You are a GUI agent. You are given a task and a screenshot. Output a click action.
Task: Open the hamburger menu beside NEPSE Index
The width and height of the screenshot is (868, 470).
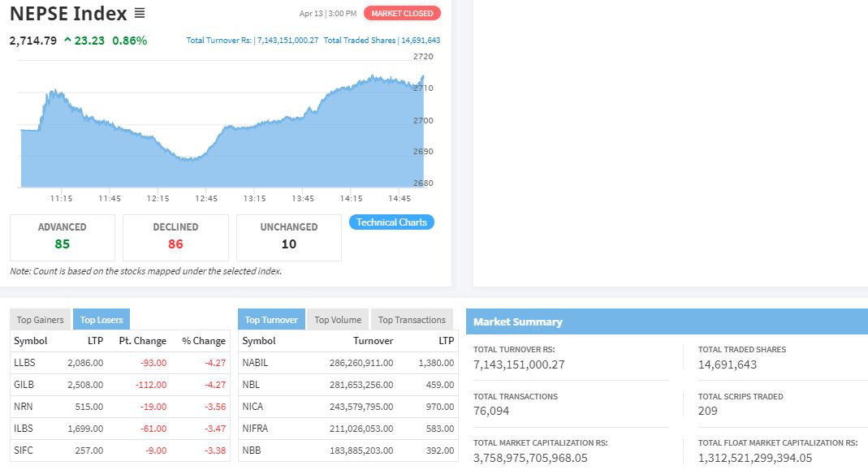point(140,13)
